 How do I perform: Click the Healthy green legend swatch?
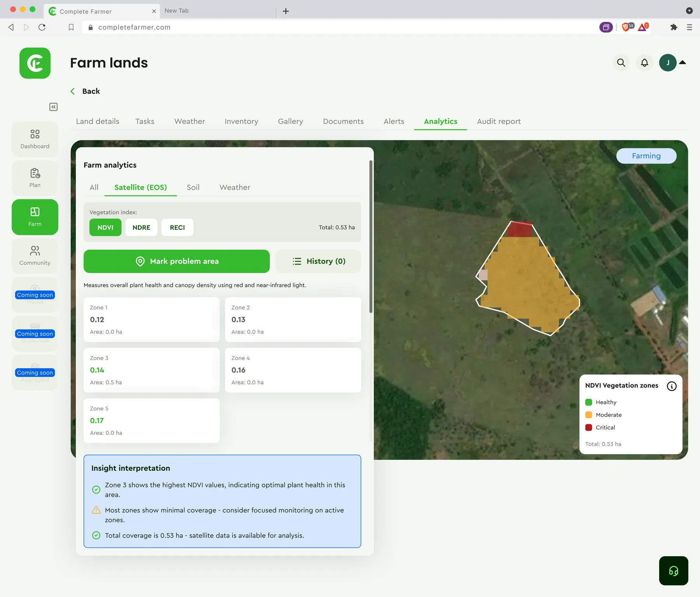(589, 402)
